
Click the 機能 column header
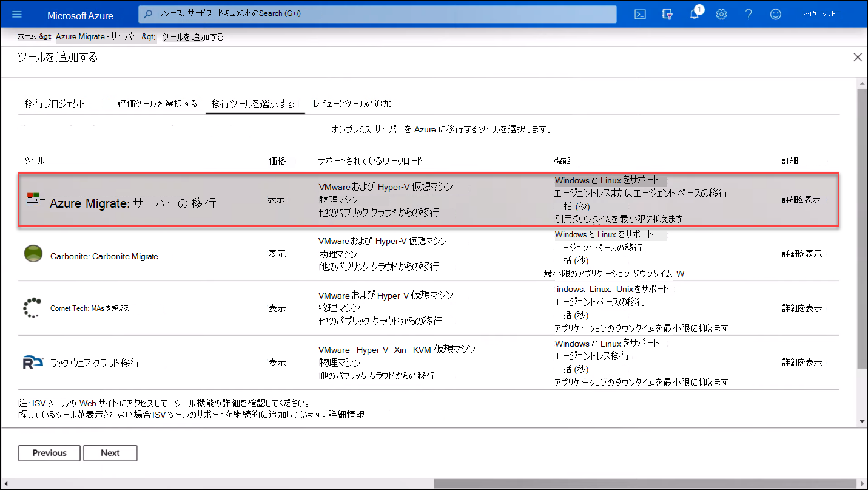coord(562,160)
